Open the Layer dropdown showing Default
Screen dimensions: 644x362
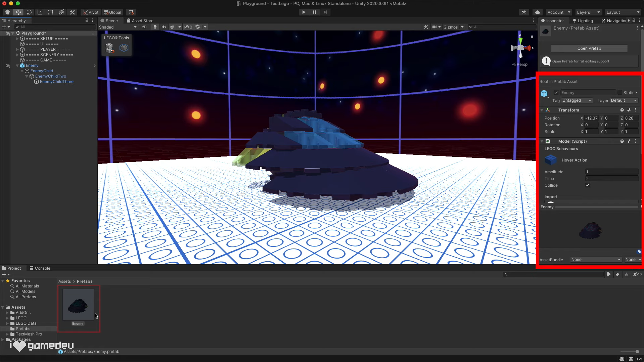coord(624,100)
